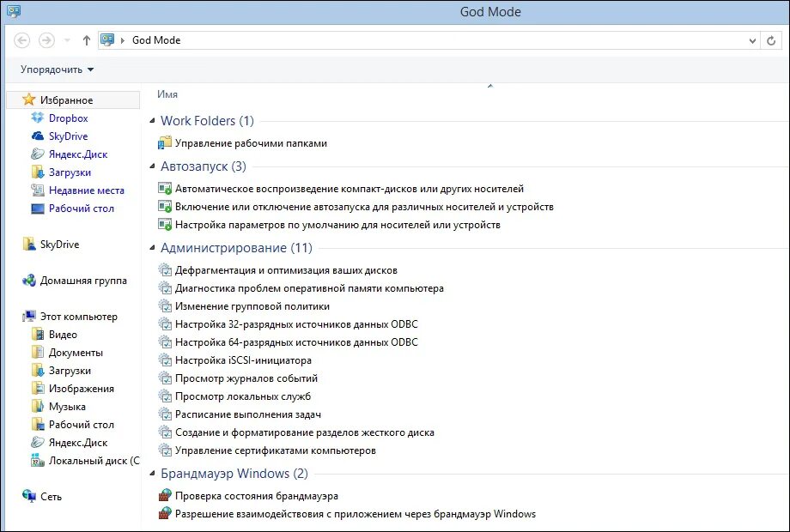
Task: Open Dropbox in favorites
Action: (68, 118)
